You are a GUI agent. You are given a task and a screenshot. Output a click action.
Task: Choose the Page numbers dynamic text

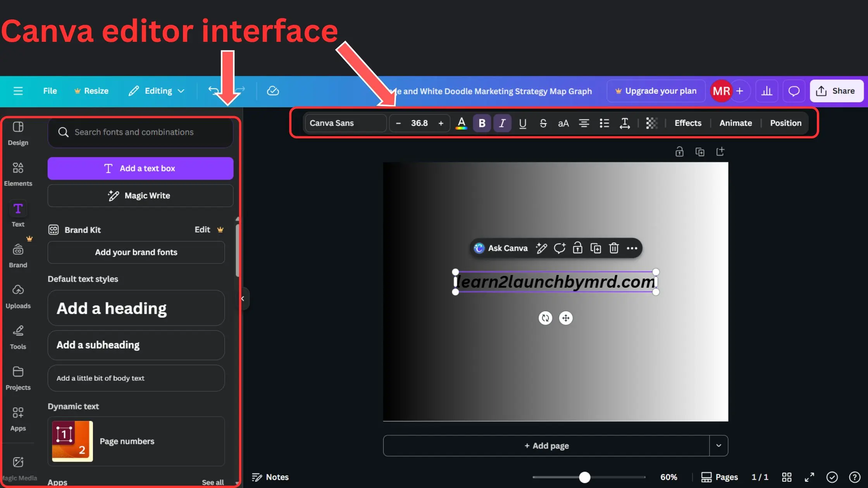[136, 441]
